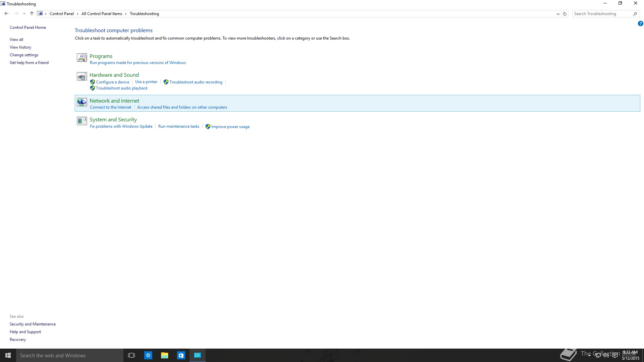Viewport: 644px width, 362px height.
Task: Open the Programs heading link
Action: coord(101,56)
